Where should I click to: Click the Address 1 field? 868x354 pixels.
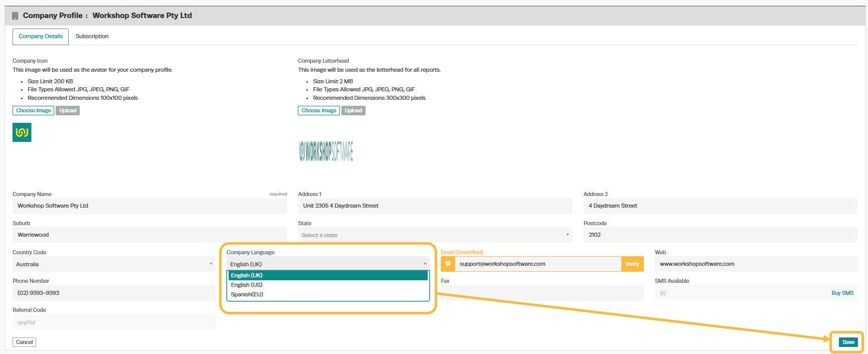click(x=435, y=206)
